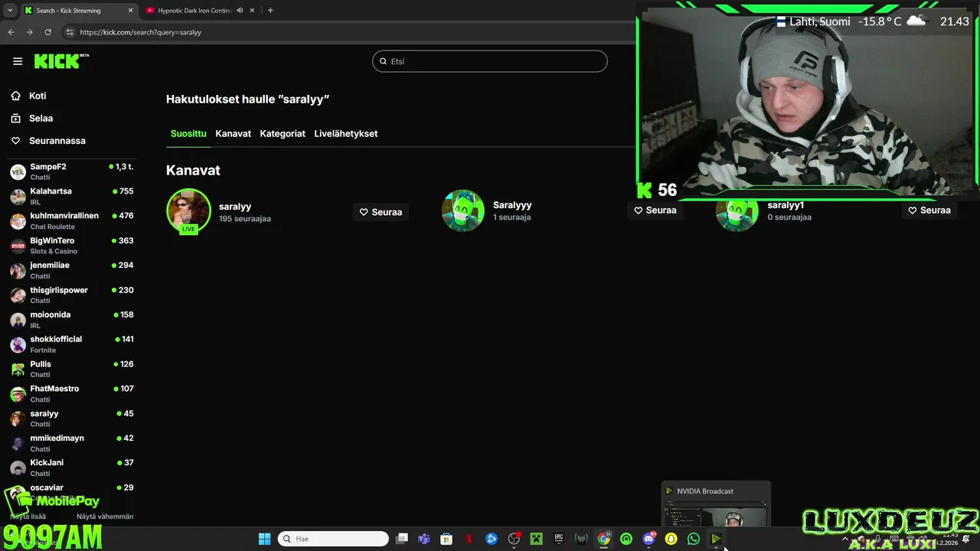Open Chrome from taskbar
This screenshot has height=551, width=980.
click(604, 539)
